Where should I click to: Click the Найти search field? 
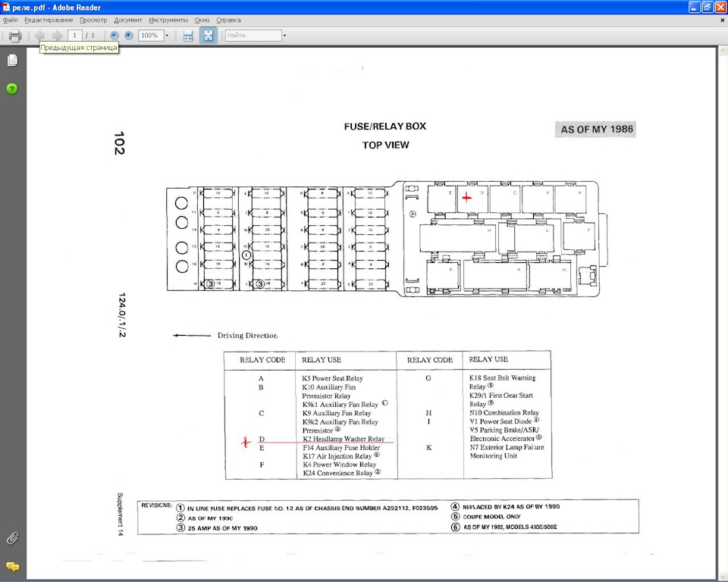(253, 36)
